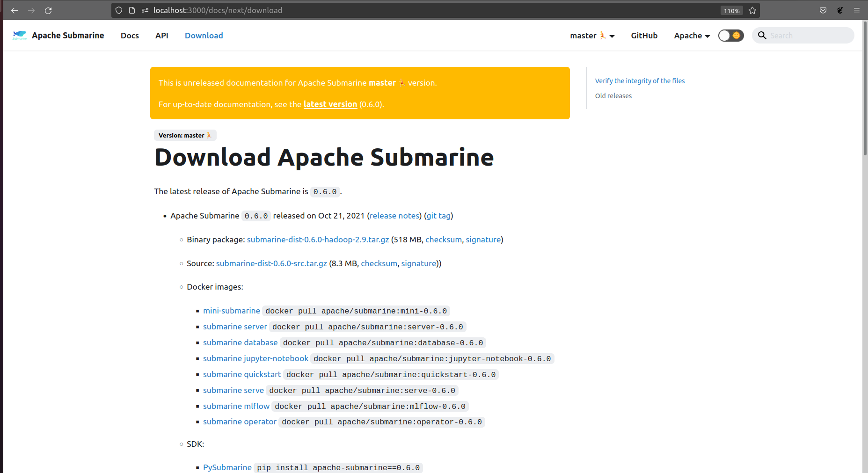Open the mini-submarine link
Image resolution: width=868 pixels, height=473 pixels.
point(232,311)
